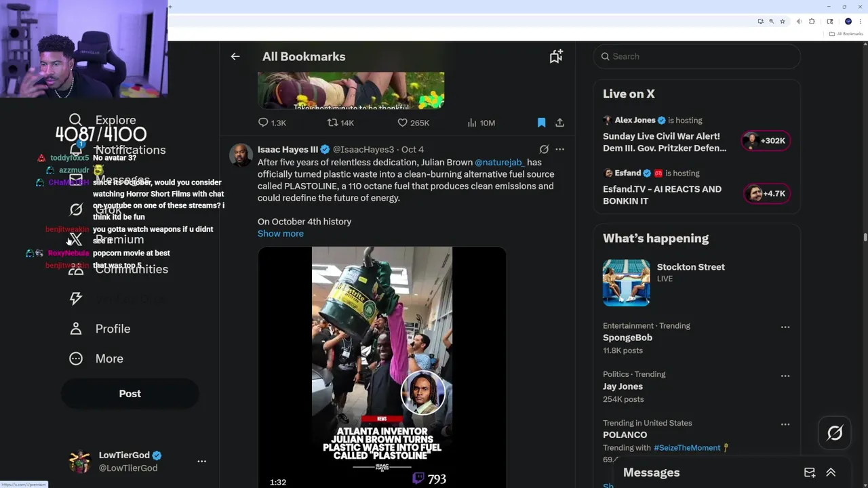Open Grok icon on Isaac Hayes tweet
The height and width of the screenshot is (488, 868).
(544, 149)
